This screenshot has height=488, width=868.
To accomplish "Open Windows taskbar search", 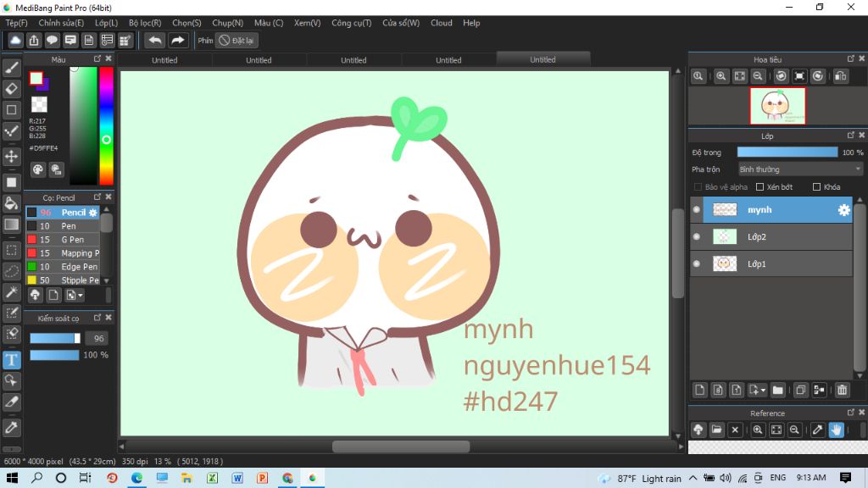I will tap(36, 478).
